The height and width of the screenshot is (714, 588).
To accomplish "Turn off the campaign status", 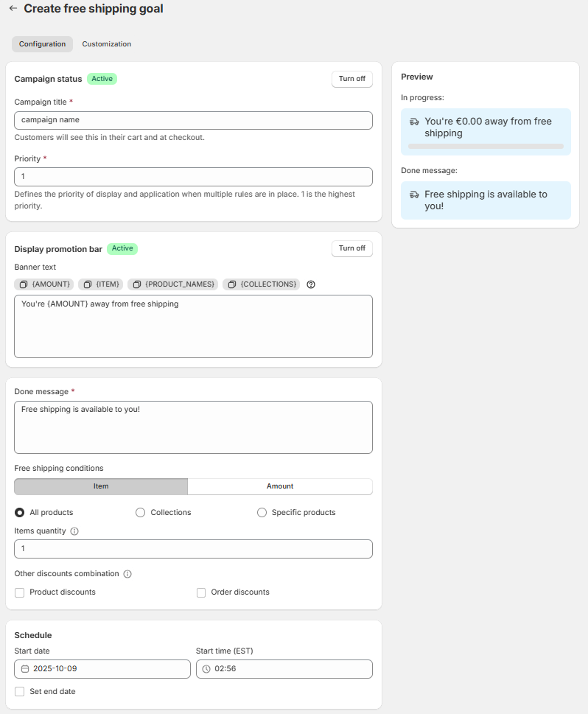I will pos(351,79).
